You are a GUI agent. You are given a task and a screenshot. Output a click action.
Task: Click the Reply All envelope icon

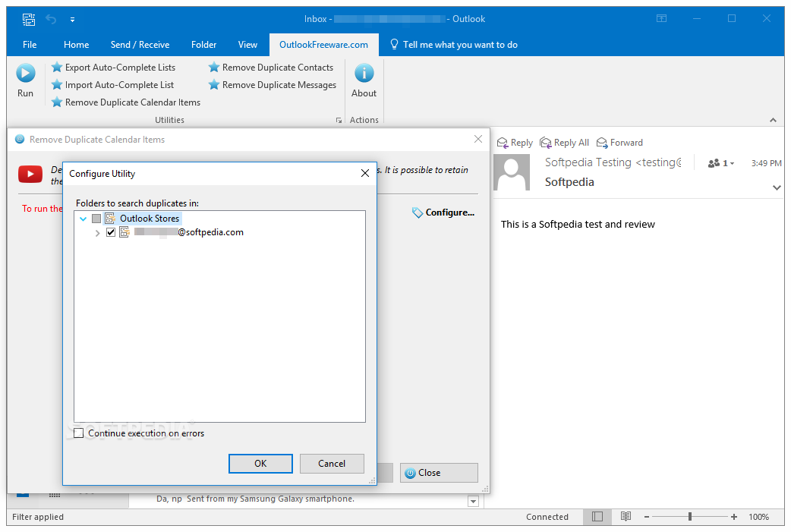(545, 143)
